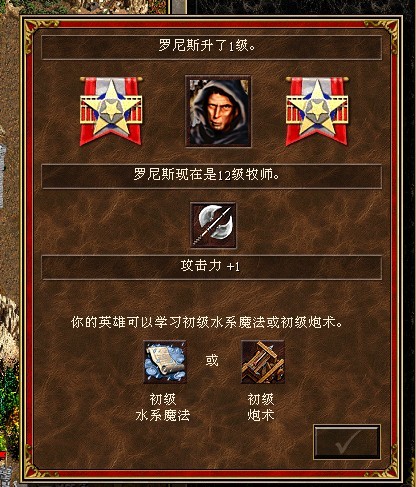Viewport: 416px width, 487px height.
Task: Click the bottom-right gold corner ornament
Action: click(387, 463)
